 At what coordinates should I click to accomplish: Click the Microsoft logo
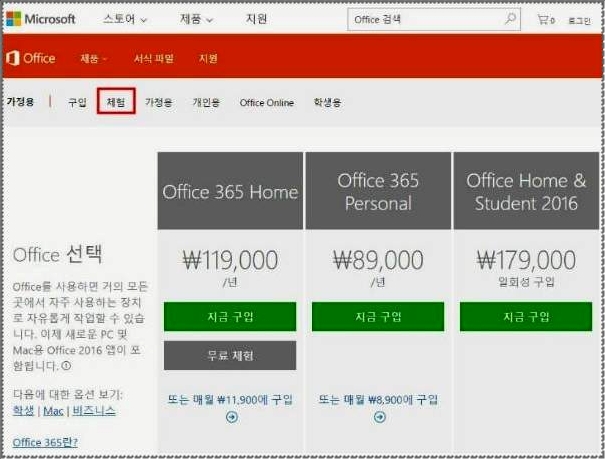[41, 19]
